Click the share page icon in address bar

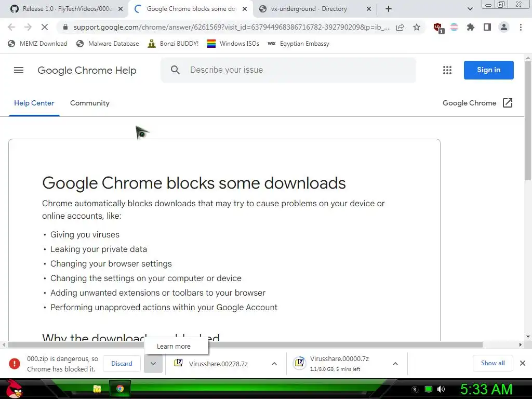(x=400, y=27)
